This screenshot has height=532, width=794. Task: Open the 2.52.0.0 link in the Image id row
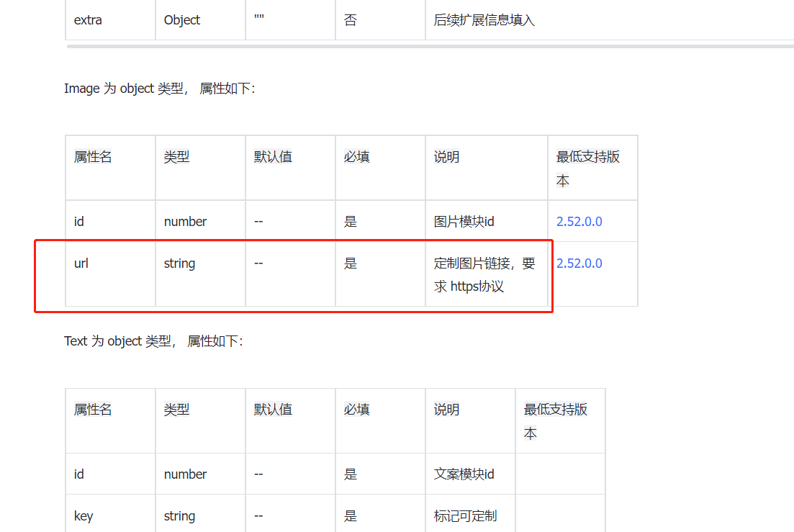(x=579, y=222)
